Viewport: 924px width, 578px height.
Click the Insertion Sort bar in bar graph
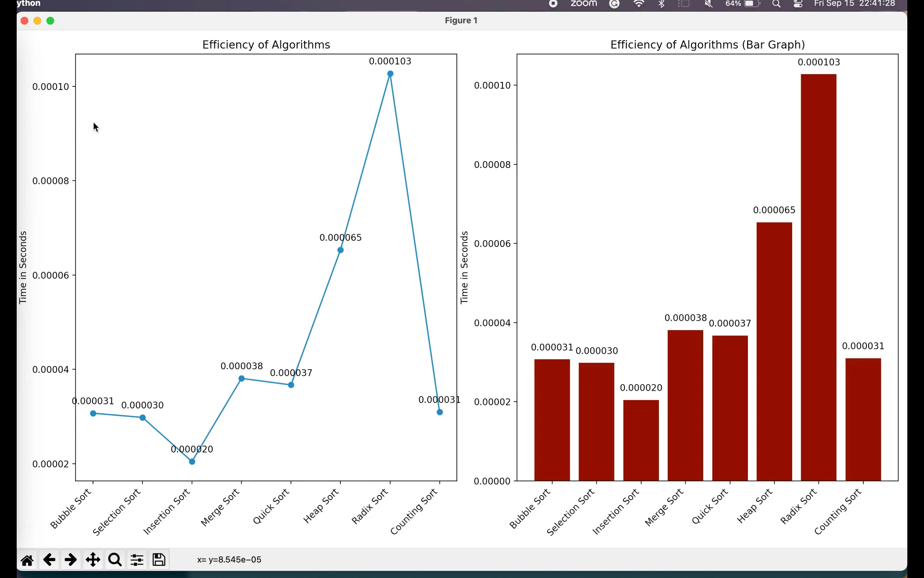click(x=641, y=440)
